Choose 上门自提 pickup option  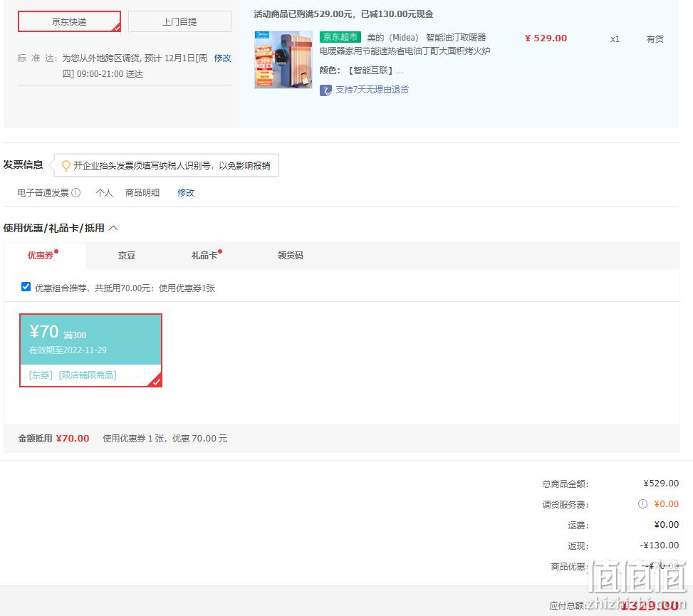(x=179, y=21)
